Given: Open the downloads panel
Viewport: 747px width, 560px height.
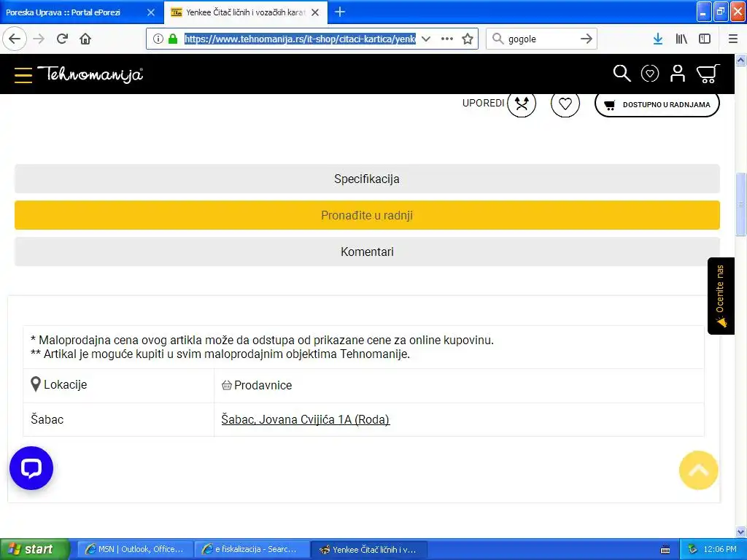Looking at the screenshot, I should click(x=658, y=39).
